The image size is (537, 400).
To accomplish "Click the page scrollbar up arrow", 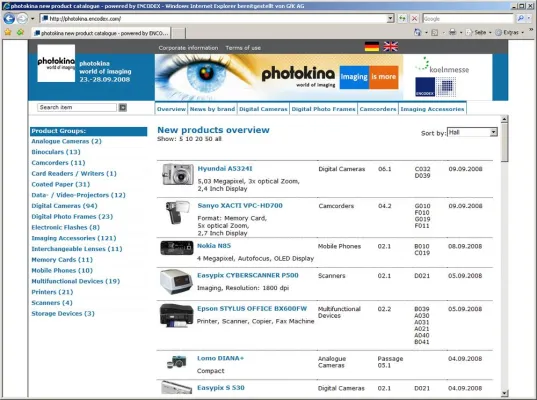I will pos(504,119).
